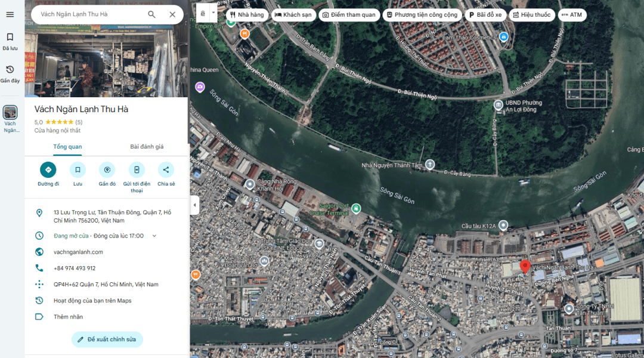This screenshot has height=358, width=644.
Task: Click Saigon Port Cruise Terminal marker
Action: pos(356,208)
